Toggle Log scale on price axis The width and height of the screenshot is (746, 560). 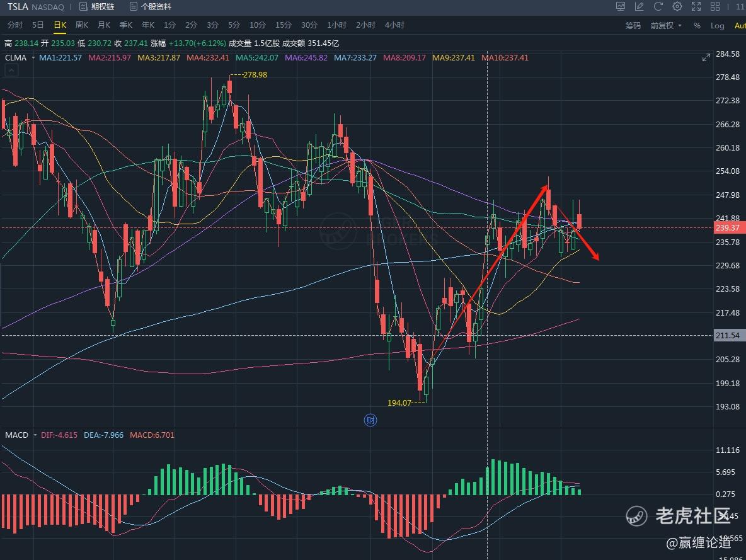(x=718, y=26)
